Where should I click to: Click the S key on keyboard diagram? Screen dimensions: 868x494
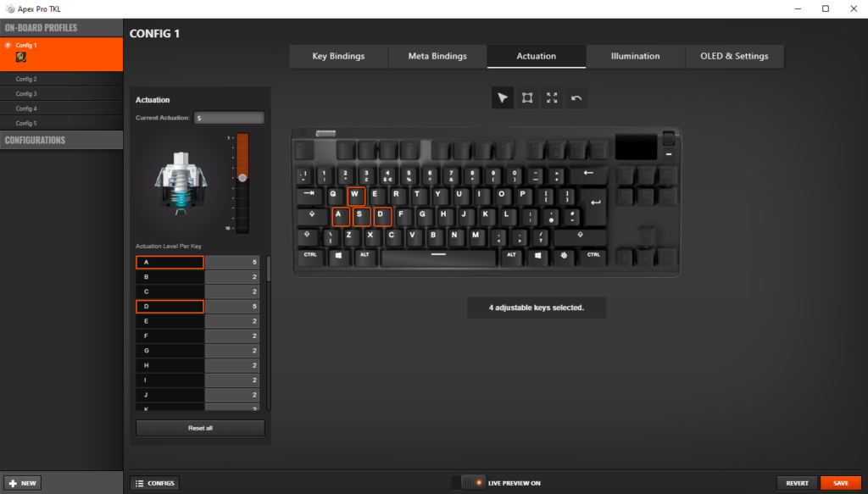tap(361, 216)
